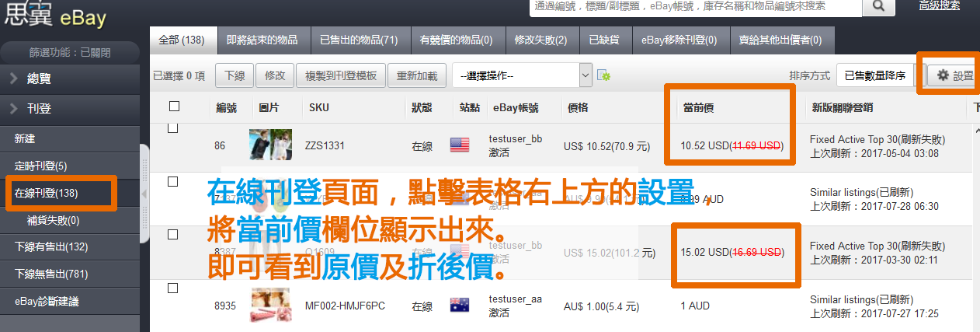This screenshot has height=332, width=980.
Task: Open product thumbnail for item 8935
Action: click(270, 306)
